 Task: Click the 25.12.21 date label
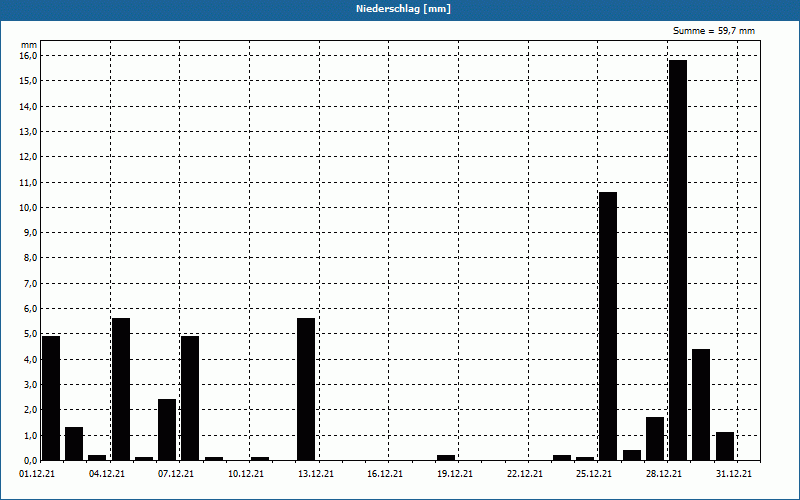click(x=594, y=474)
